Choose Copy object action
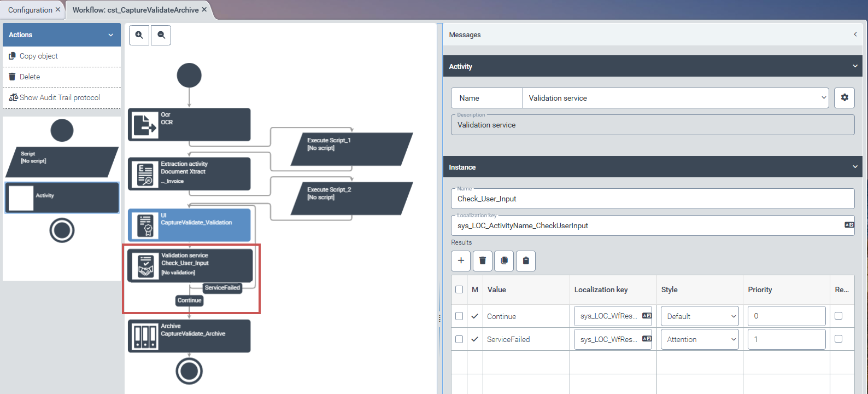This screenshot has height=394, width=868. [x=62, y=56]
